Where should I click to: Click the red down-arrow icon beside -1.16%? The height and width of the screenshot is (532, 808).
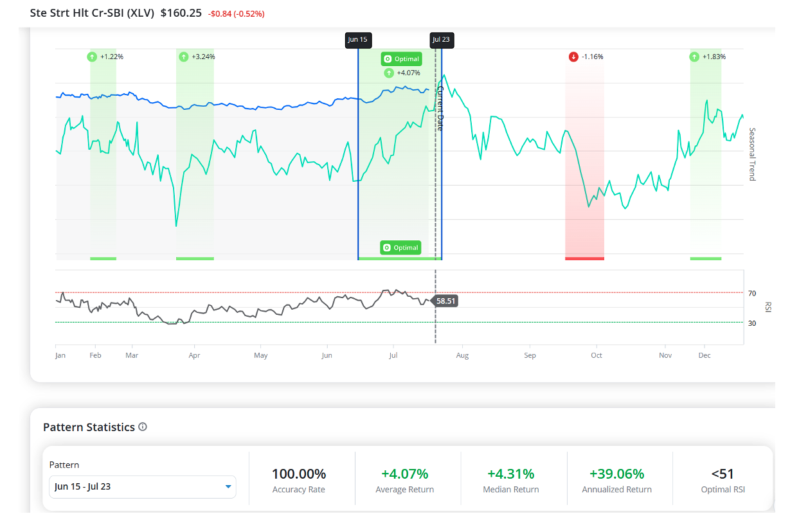[573, 57]
